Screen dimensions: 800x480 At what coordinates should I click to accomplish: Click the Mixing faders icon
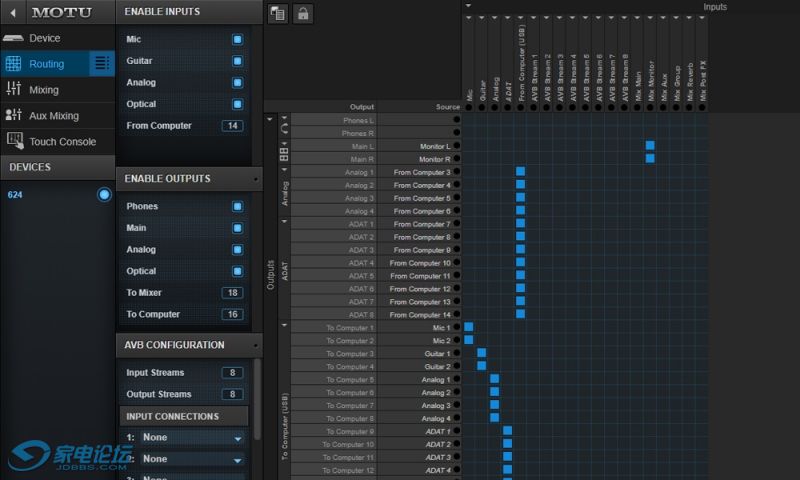click(x=14, y=90)
